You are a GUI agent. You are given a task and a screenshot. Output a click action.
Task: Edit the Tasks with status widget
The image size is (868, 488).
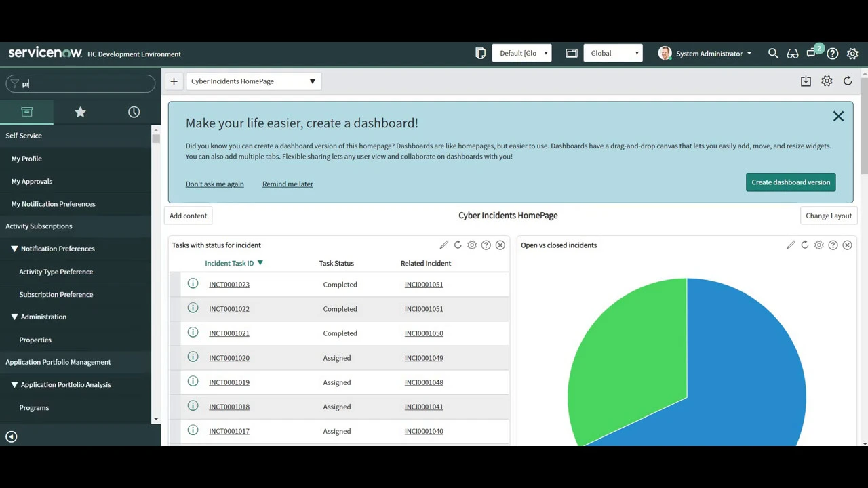click(x=443, y=245)
